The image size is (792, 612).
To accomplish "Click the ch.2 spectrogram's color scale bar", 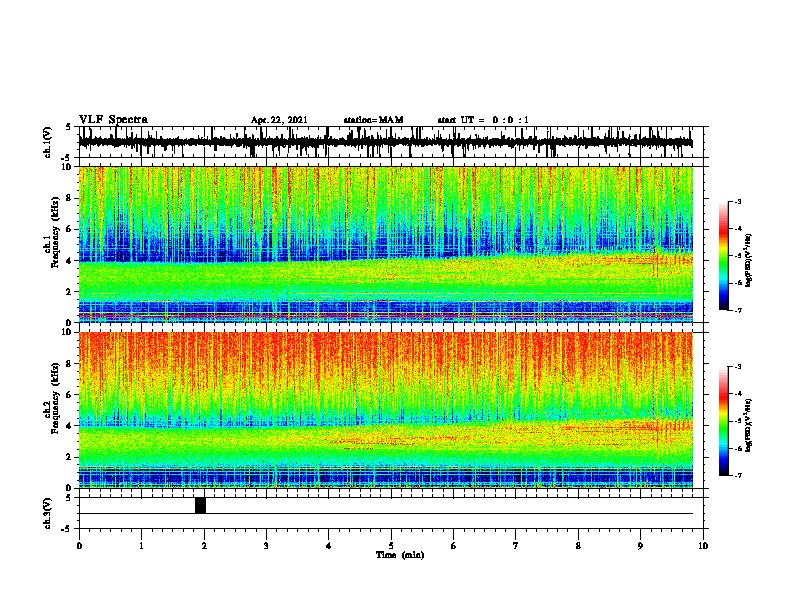I will click(x=724, y=421).
